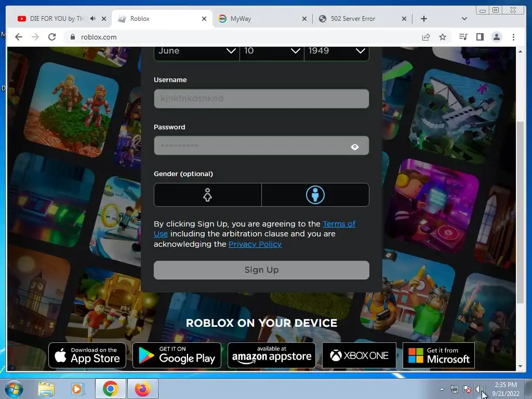
Task: Switch to the Roblox tab
Action: (162, 19)
